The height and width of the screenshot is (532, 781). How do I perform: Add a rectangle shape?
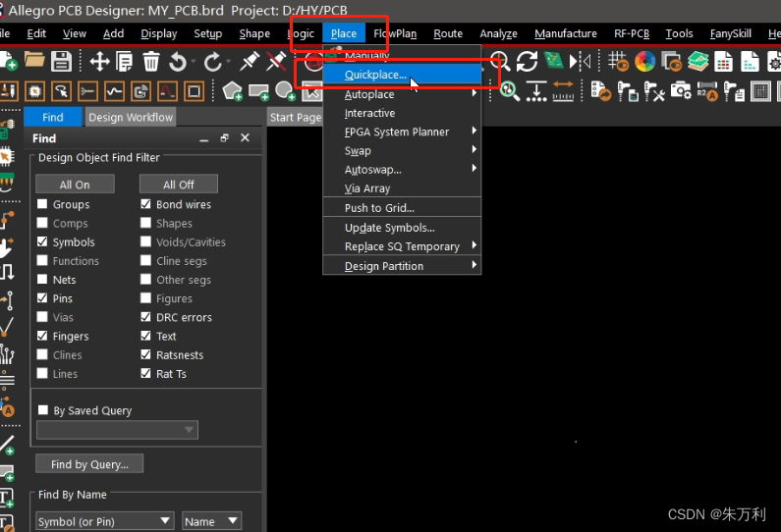click(259, 91)
